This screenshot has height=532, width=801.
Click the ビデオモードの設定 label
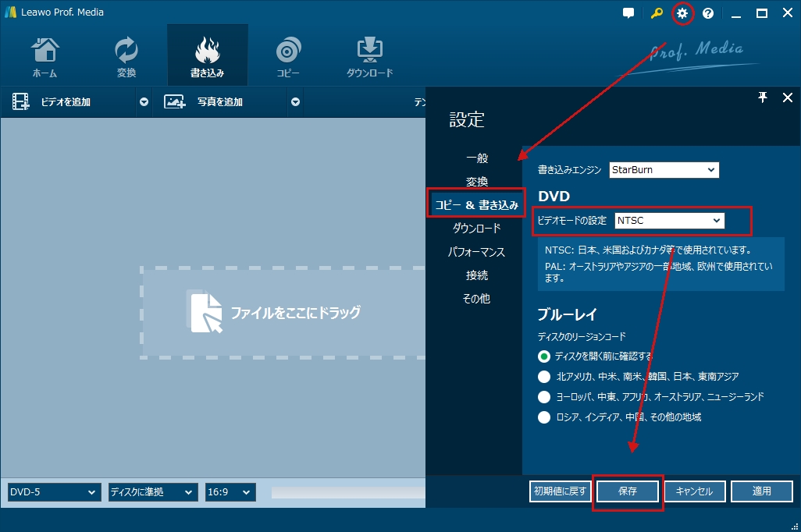coord(572,221)
